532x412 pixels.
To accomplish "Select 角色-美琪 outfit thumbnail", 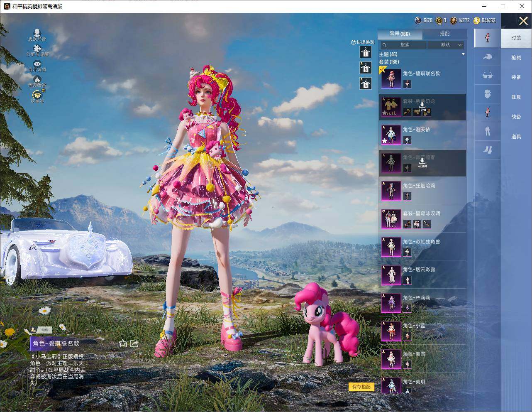I will (x=391, y=386).
